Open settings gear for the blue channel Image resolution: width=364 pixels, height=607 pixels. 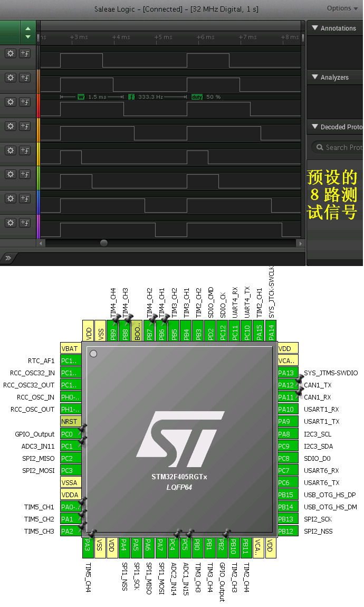tap(11, 198)
